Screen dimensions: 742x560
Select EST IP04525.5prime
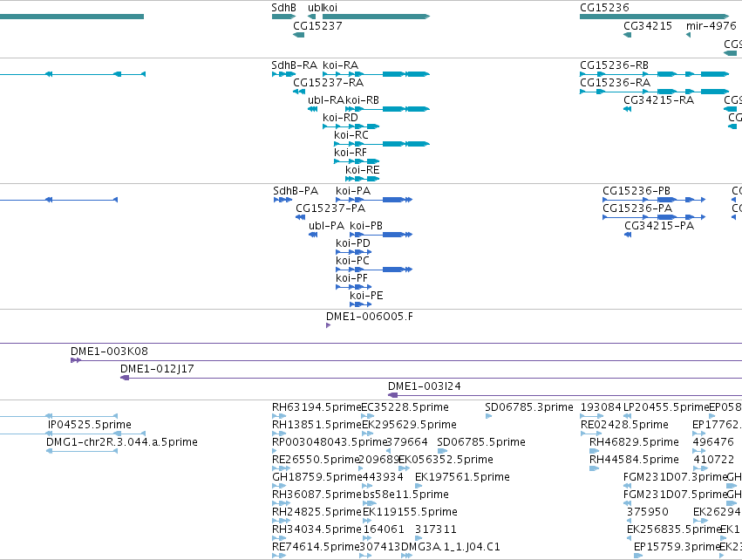coord(90,425)
